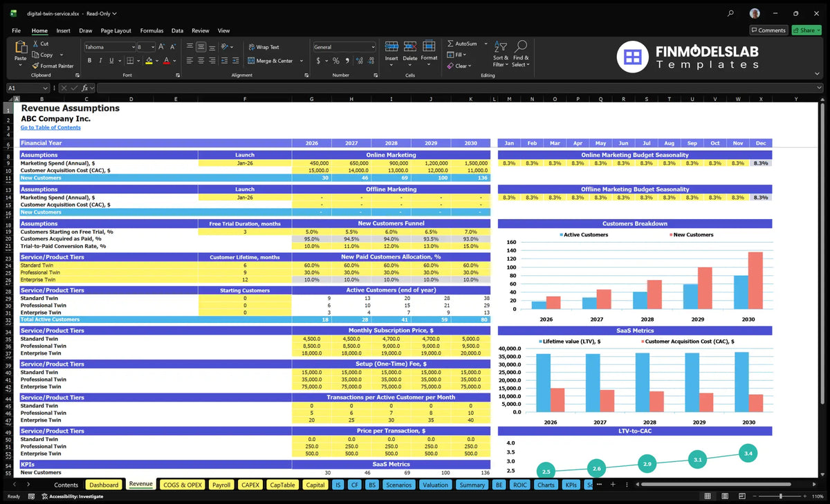
Task: Open the Fill Color dropdown arrow
Action: pos(158,61)
